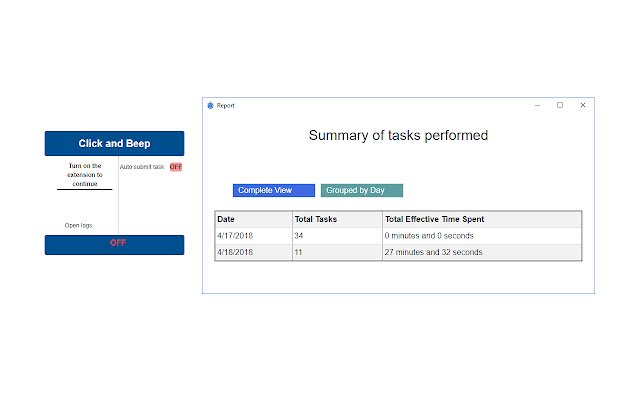Switch to Grouped by Day view
The width and height of the screenshot is (640, 400).
pos(362,190)
